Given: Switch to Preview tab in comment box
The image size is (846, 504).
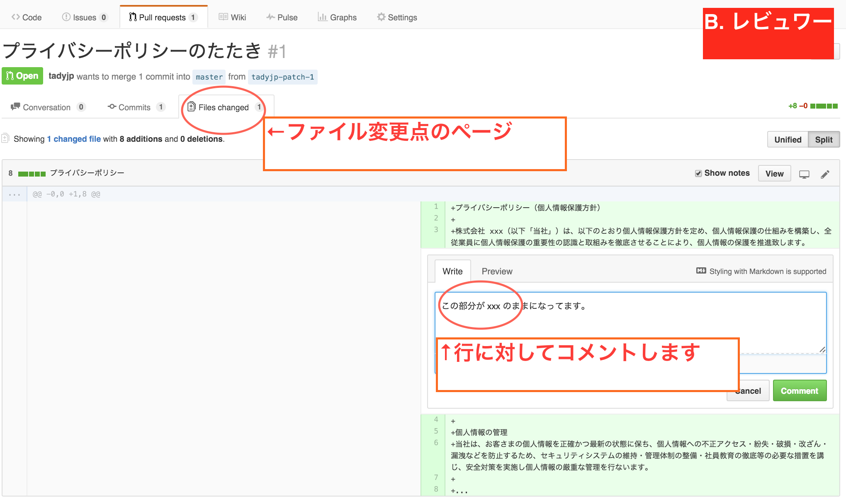Looking at the screenshot, I should (497, 271).
